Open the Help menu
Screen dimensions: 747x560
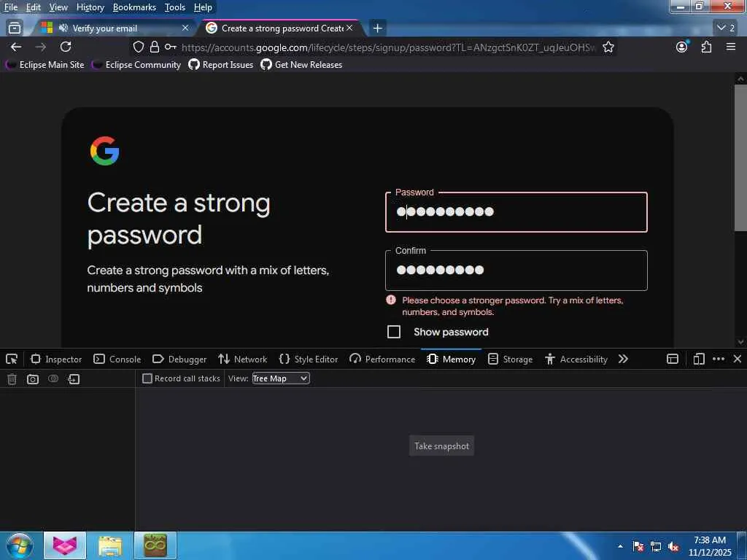tap(203, 7)
